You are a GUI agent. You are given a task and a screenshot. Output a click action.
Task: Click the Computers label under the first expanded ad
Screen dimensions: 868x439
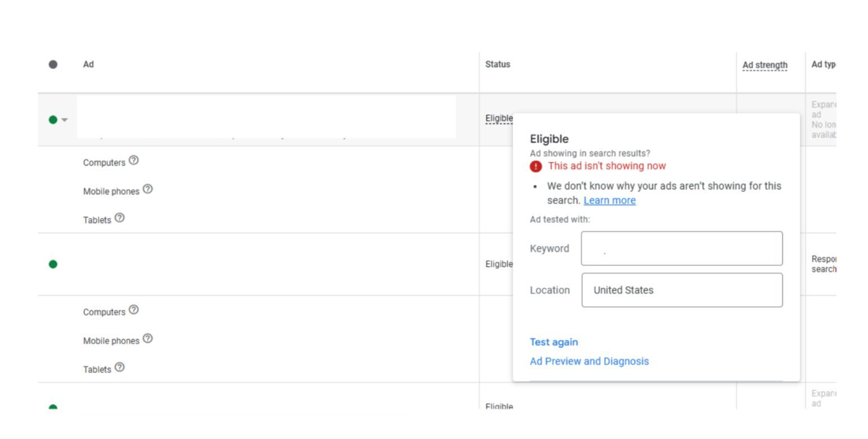[x=104, y=163]
